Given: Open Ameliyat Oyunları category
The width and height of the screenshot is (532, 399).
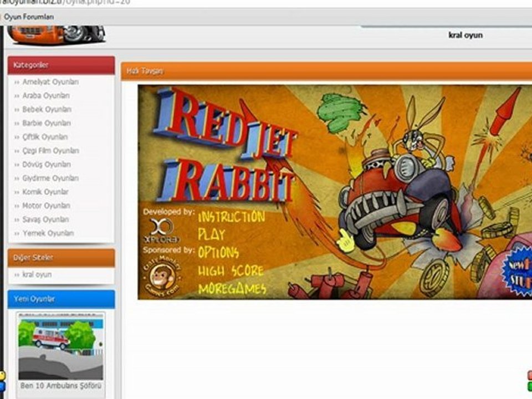Looking at the screenshot, I should click(50, 82).
